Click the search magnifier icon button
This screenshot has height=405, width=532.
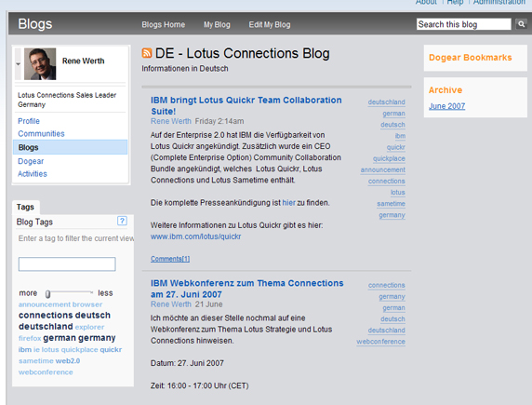click(521, 24)
